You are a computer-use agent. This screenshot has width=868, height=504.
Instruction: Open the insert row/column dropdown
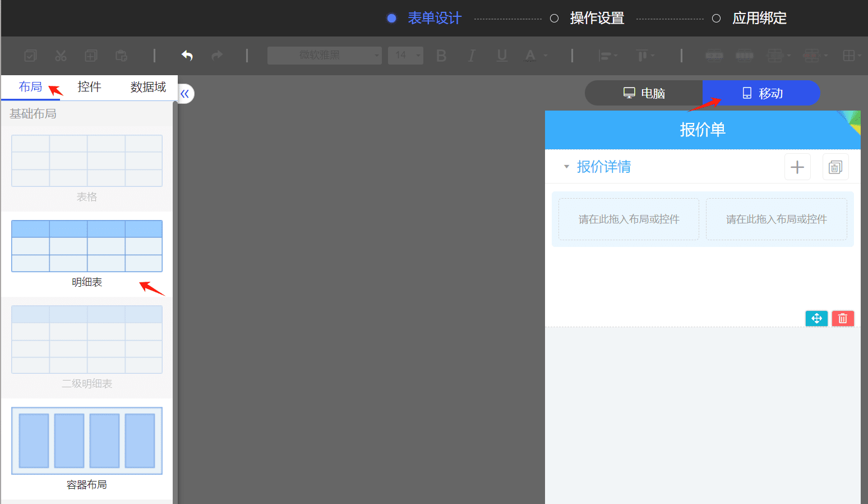(779, 56)
